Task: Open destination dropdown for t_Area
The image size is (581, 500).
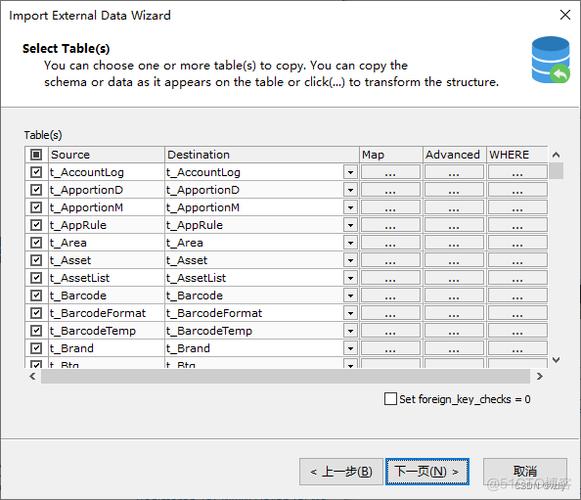Action: 350,243
